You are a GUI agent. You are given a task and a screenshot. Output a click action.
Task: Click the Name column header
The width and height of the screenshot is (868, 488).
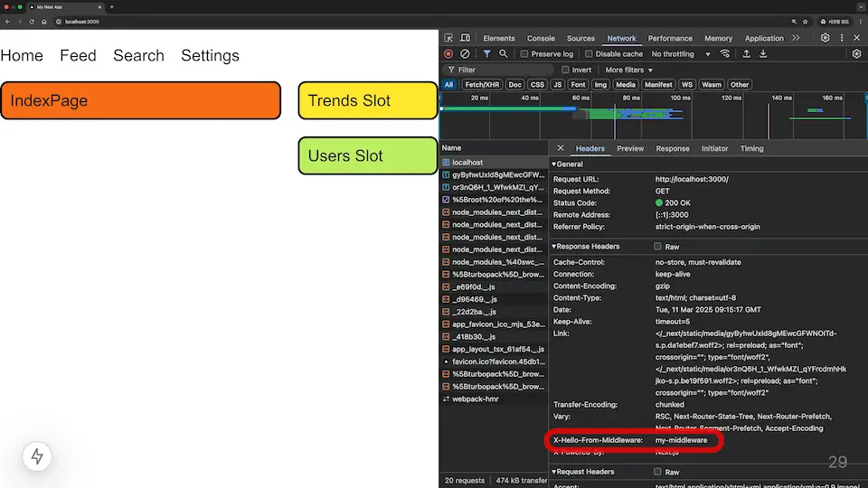pos(494,147)
